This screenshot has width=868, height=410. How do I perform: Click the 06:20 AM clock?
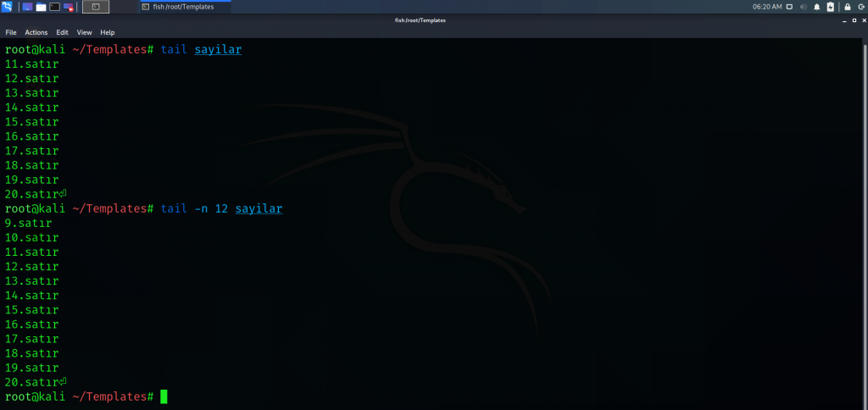tap(766, 7)
